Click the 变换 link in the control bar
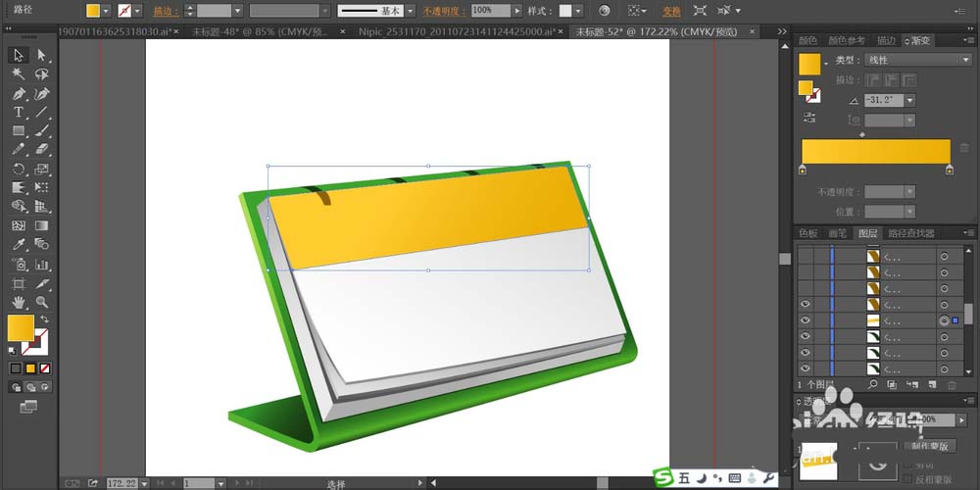 point(672,11)
